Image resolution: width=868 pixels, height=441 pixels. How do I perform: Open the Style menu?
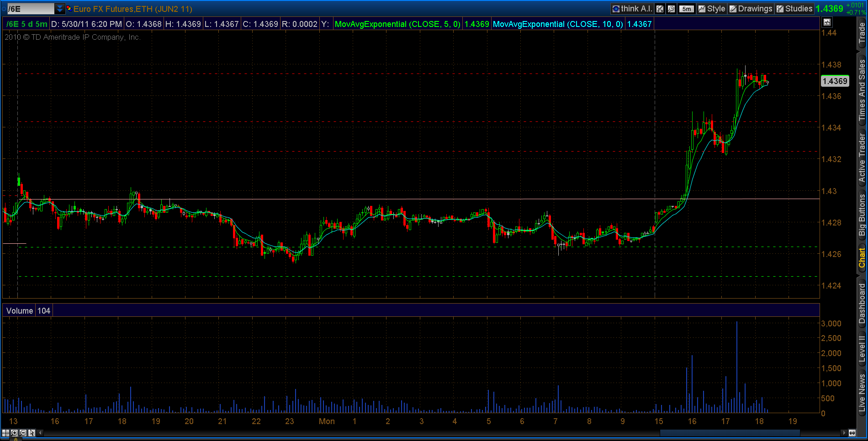[712, 9]
